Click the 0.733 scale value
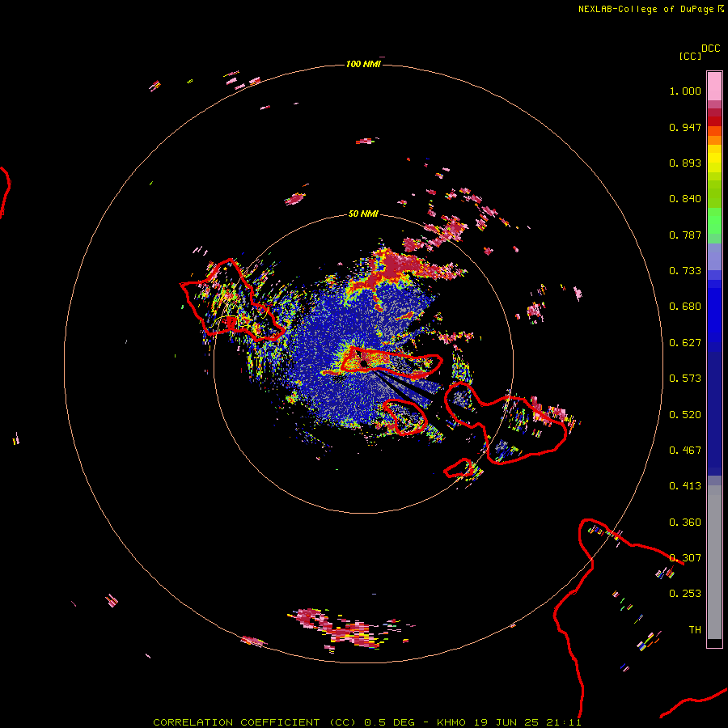The height and width of the screenshot is (728, 728). click(x=685, y=271)
